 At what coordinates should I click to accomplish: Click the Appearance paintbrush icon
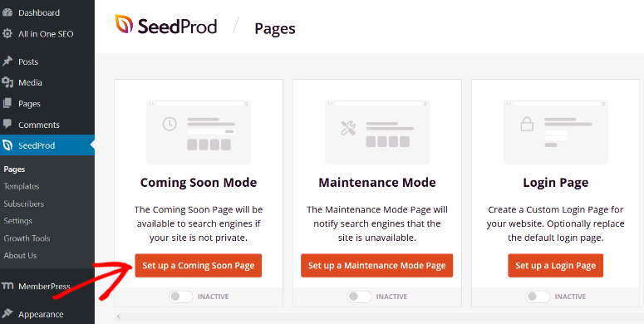(x=7, y=314)
